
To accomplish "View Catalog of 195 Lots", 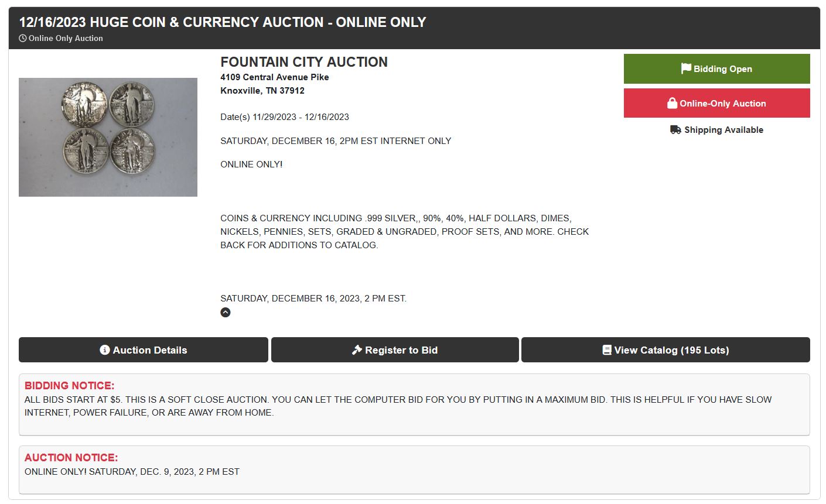I will click(x=665, y=350).
